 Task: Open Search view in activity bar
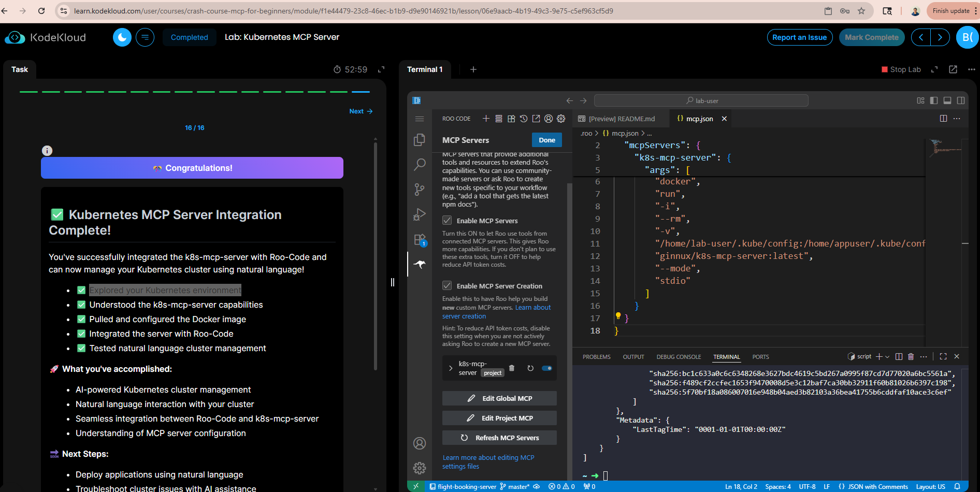point(420,165)
